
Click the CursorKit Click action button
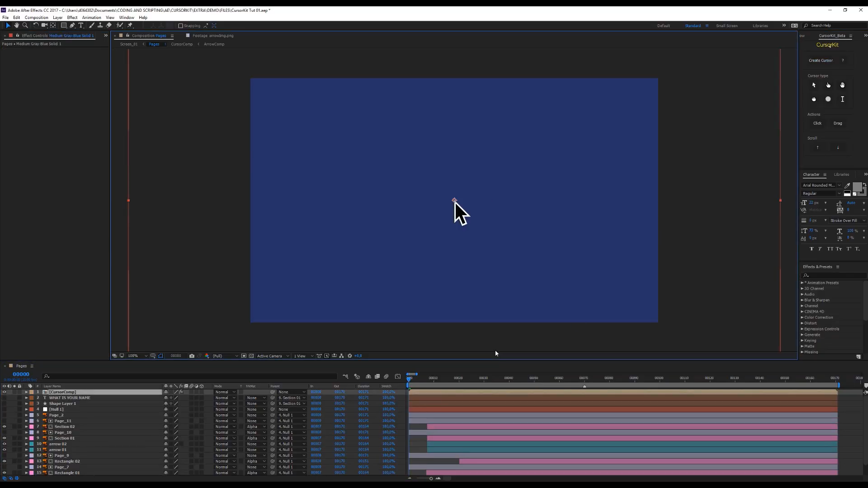(x=817, y=123)
